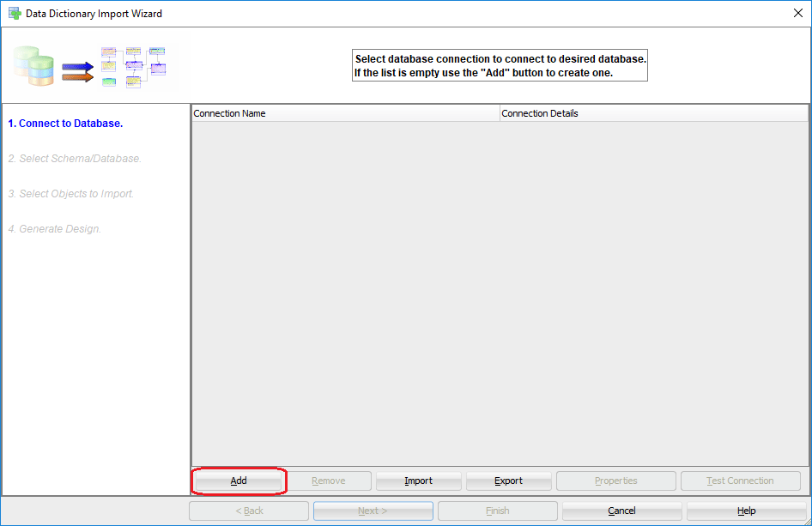The height and width of the screenshot is (526, 812).
Task: Click the Import button
Action: (x=418, y=481)
